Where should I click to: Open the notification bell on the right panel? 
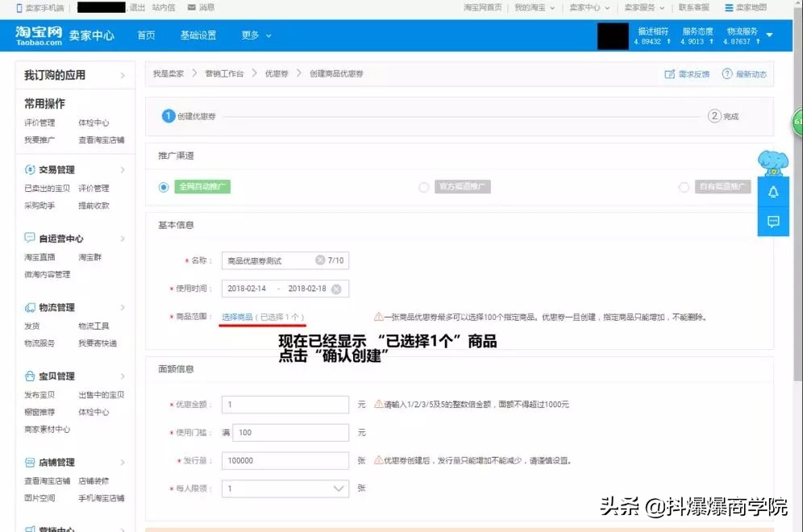773,192
